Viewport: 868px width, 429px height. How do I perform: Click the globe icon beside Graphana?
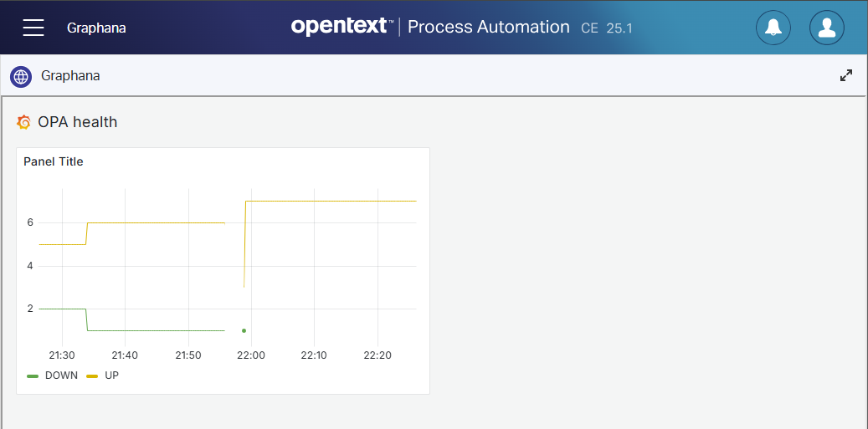pyautogui.click(x=21, y=76)
